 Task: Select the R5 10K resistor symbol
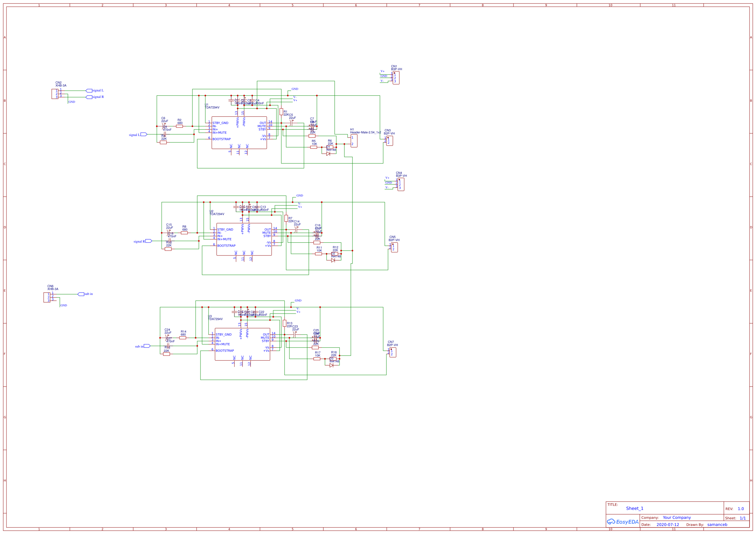click(x=313, y=147)
